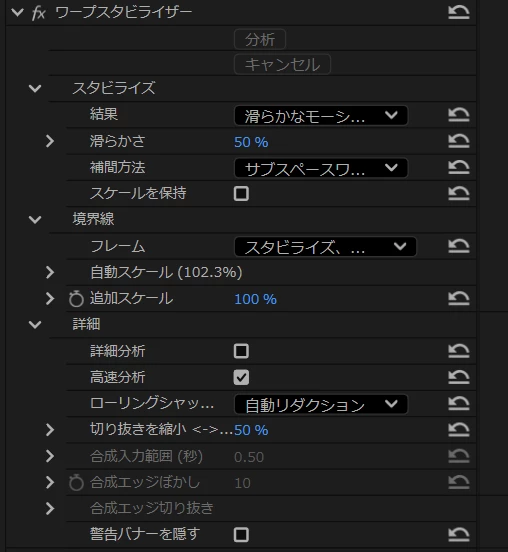
Task: Reset the 補間方法 parameter
Action: click(459, 167)
